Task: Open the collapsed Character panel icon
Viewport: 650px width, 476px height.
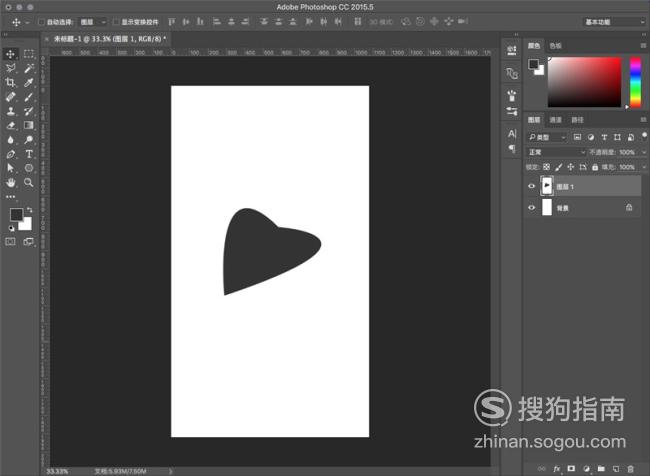Action: [512, 134]
